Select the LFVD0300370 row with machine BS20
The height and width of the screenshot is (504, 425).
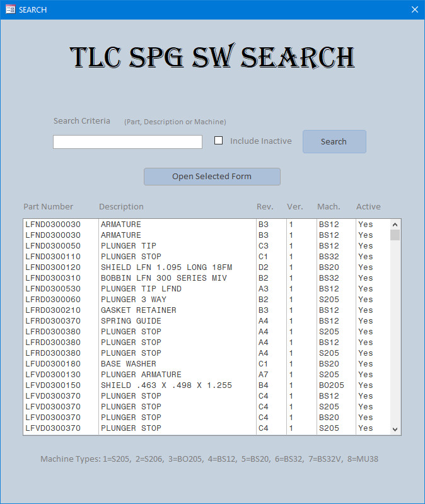(207, 417)
